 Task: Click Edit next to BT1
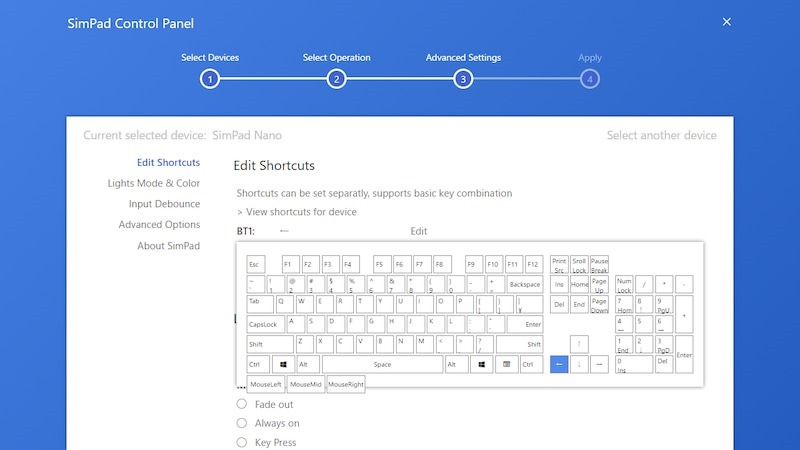point(419,231)
